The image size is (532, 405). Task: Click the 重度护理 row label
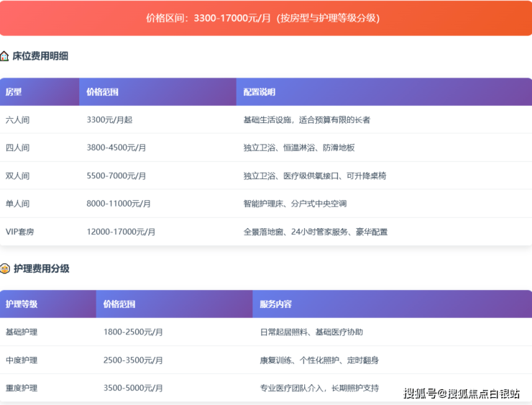tap(22, 388)
